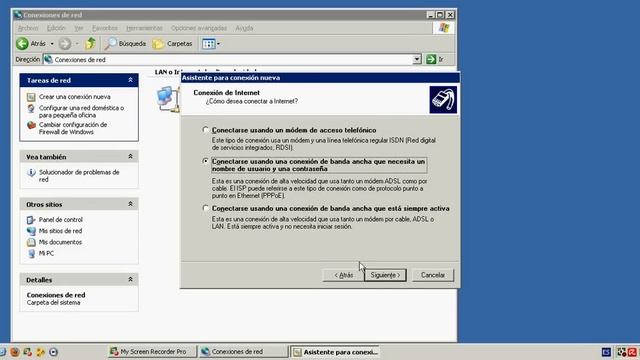Screen dimensions: 640x360
Task: Collapse the Detalles panel
Action: (x=130, y=280)
